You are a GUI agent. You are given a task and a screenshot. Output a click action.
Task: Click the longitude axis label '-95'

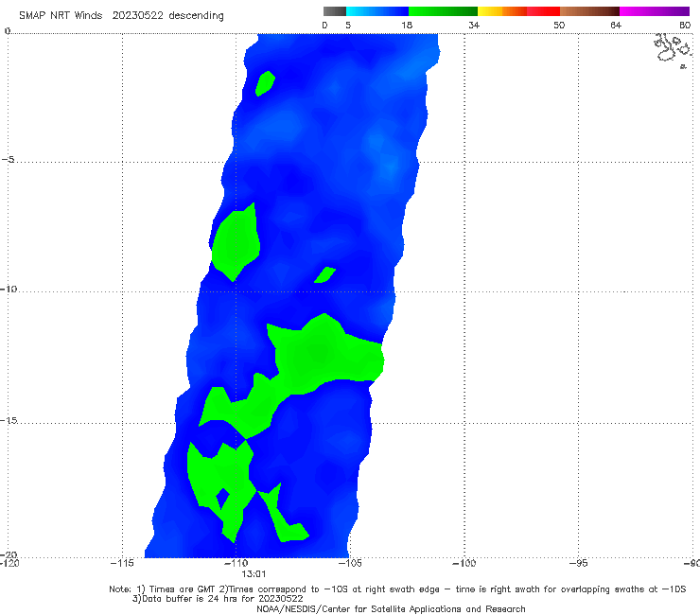[579, 563]
